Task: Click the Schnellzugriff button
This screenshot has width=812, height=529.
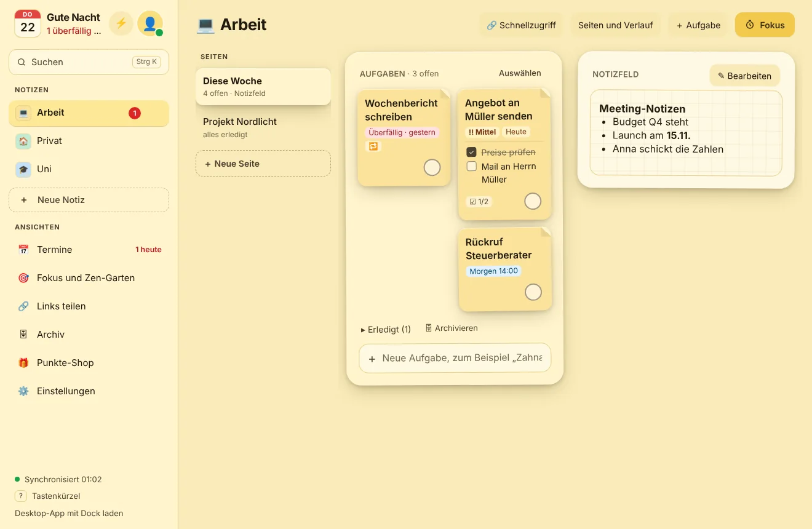Action: click(x=521, y=25)
